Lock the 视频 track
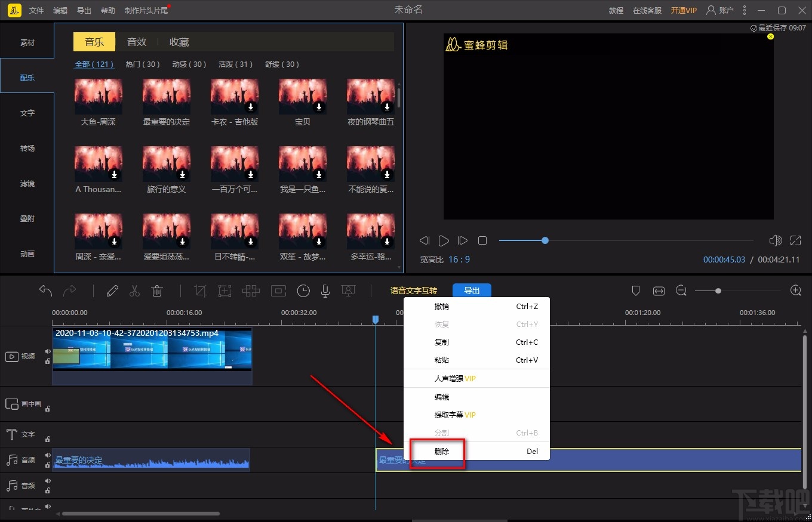Screen dimensions: 812x522 pos(48,361)
